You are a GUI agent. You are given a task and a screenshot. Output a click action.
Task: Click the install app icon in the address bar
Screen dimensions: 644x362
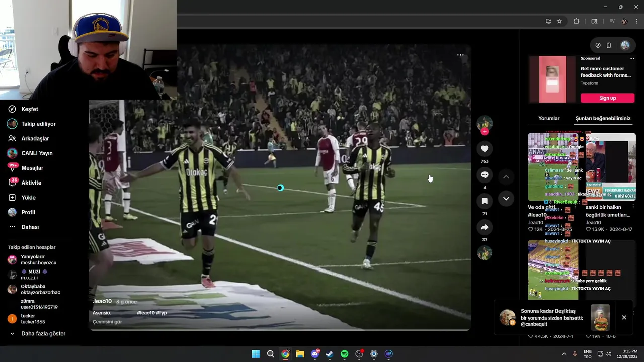[548, 21]
